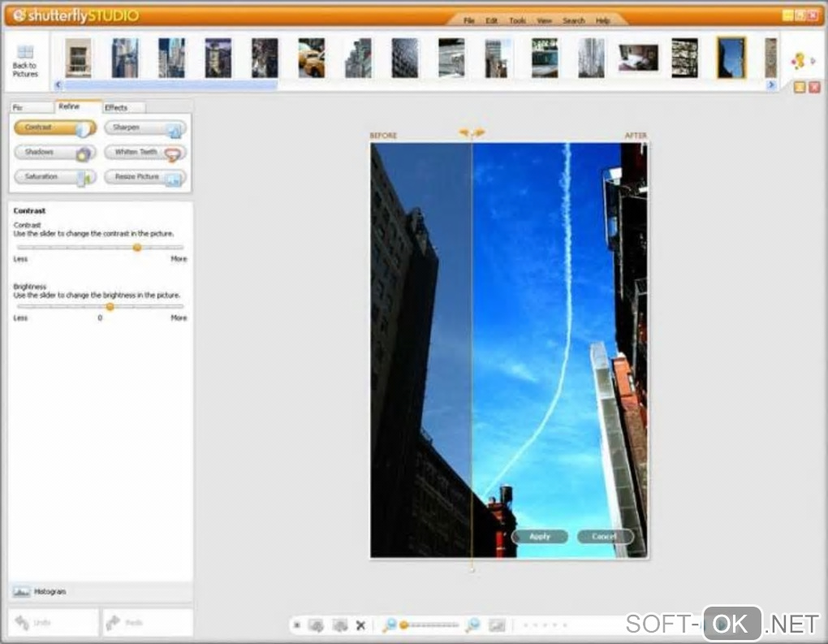Click the filmstrip horizontal scrollbar

(170, 84)
